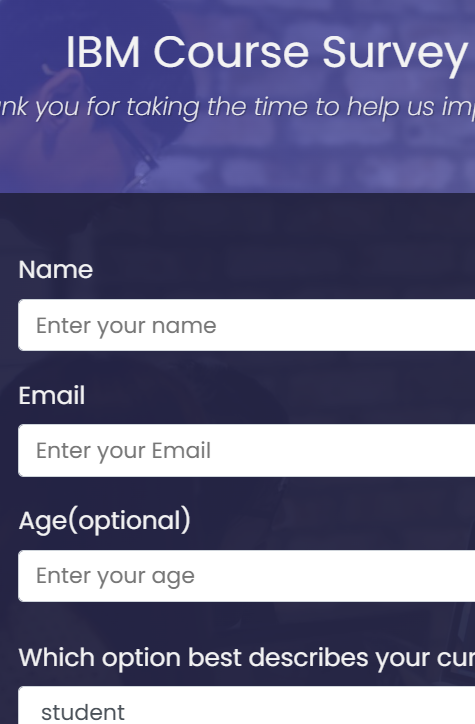Click the dark form area above Name
Viewport: 475px width, 724px height.
point(237,224)
